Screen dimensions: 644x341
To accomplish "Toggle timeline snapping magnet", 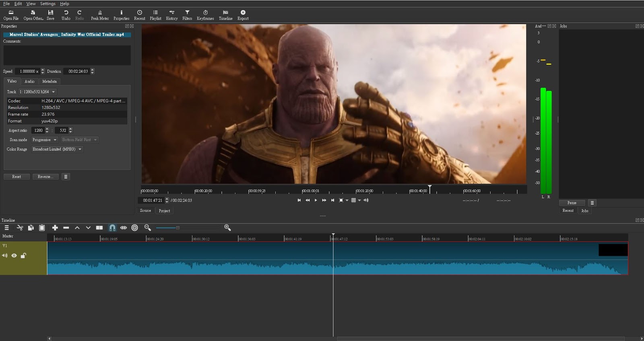I will (112, 228).
